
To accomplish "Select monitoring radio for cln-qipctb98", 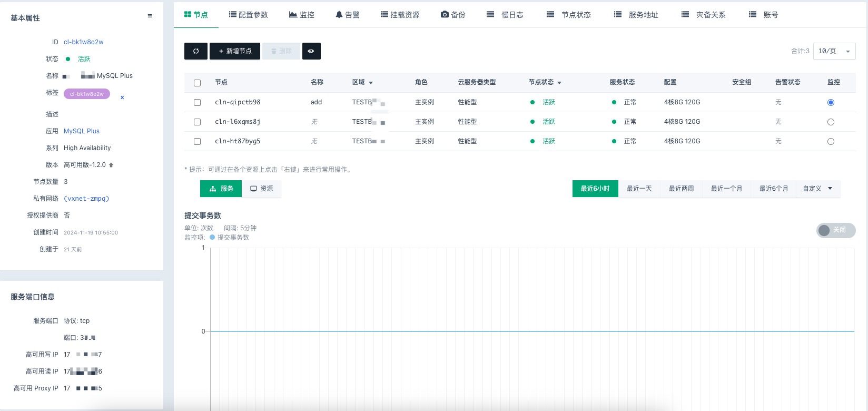I will pyautogui.click(x=831, y=102).
